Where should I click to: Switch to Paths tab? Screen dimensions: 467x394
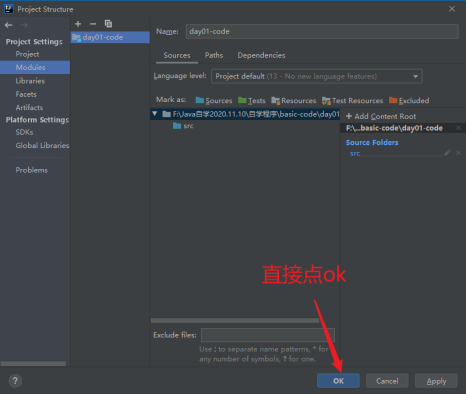[214, 55]
